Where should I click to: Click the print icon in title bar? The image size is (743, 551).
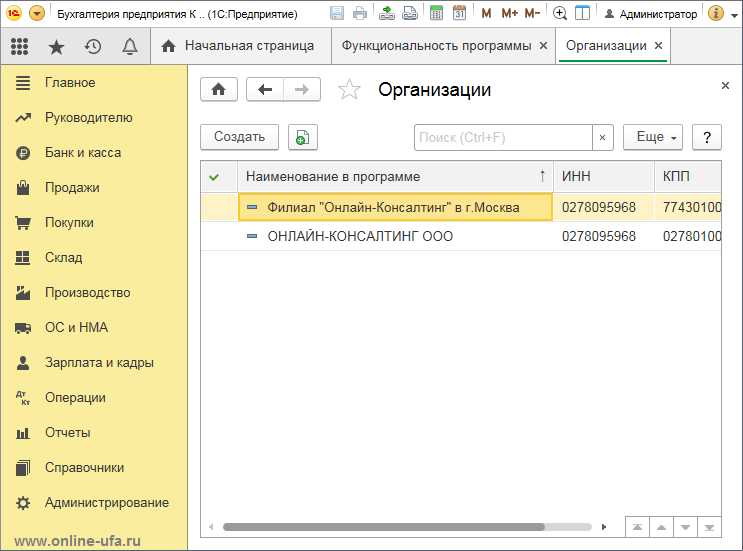(360, 13)
